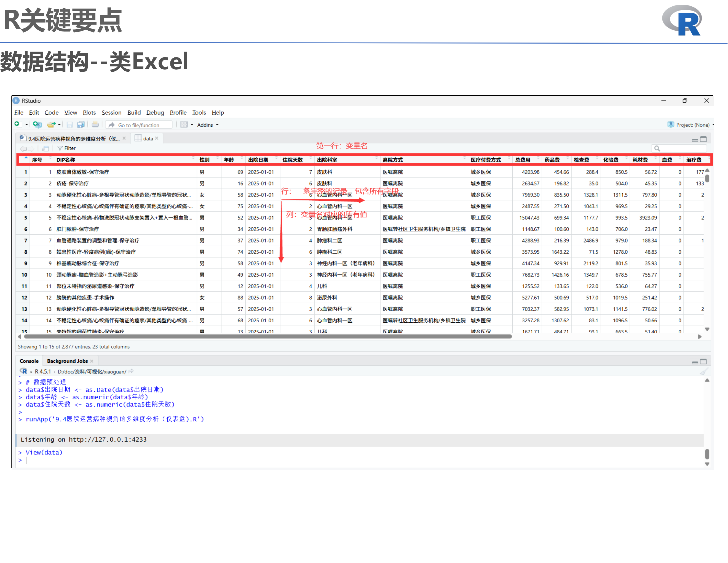Click the clear console broom icon
The height and width of the screenshot is (563, 728).
tap(703, 371)
